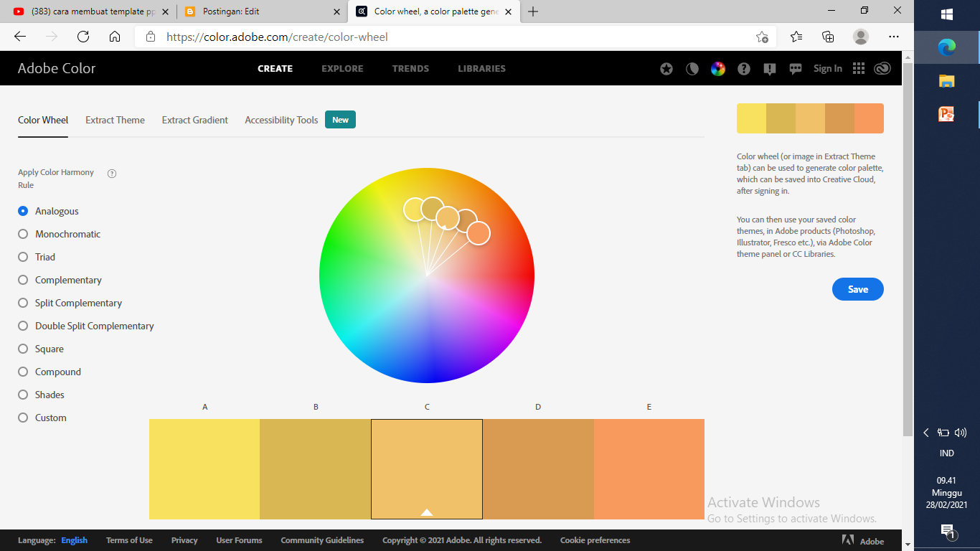Viewport: 980px width, 551px height.
Task: Open File Explorer from taskbar
Action: pos(946,80)
